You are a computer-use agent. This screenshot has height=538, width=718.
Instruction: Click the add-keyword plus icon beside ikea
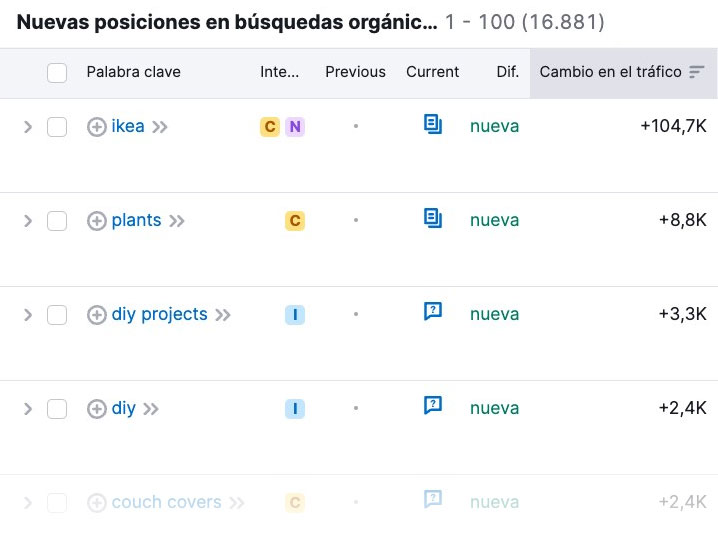(x=97, y=127)
